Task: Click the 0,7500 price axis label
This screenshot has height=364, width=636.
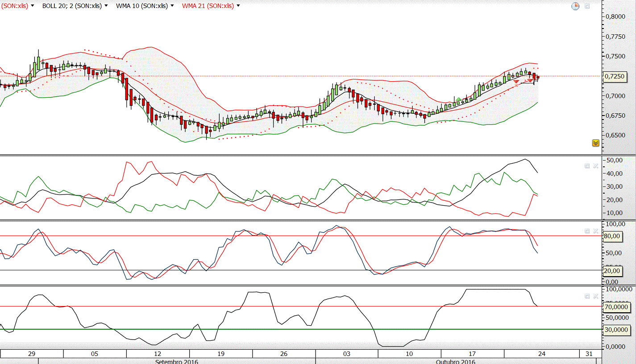Action: pos(615,56)
